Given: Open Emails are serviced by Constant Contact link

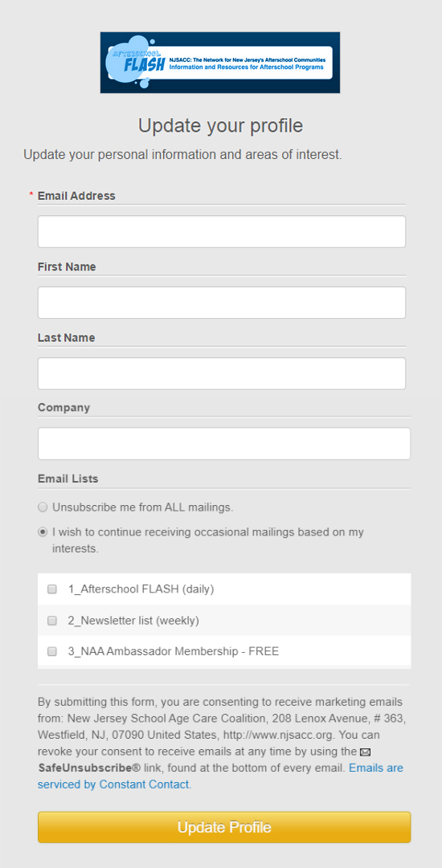Looking at the screenshot, I should tap(220, 776).
